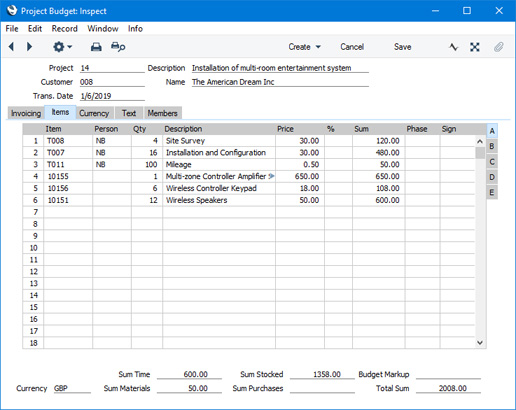This screenshot has height=410, width=516.
Task: Open the gear operations menu
Action: point(62,47)
